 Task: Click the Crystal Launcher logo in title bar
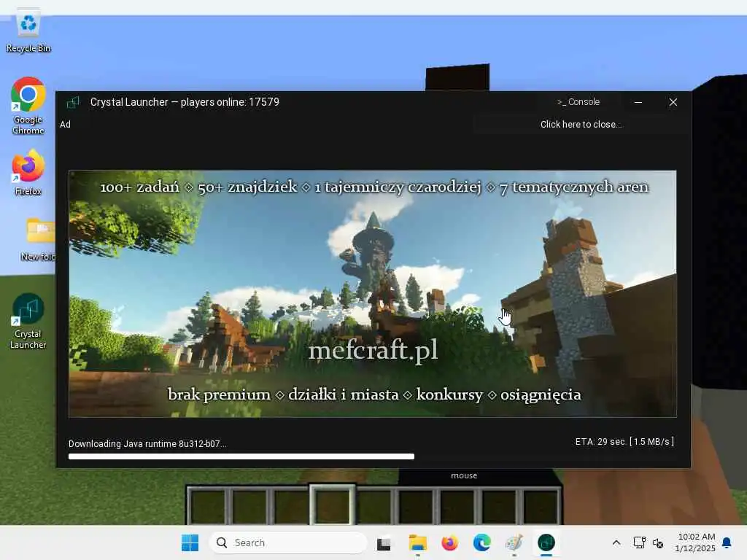tap(73, 102)
